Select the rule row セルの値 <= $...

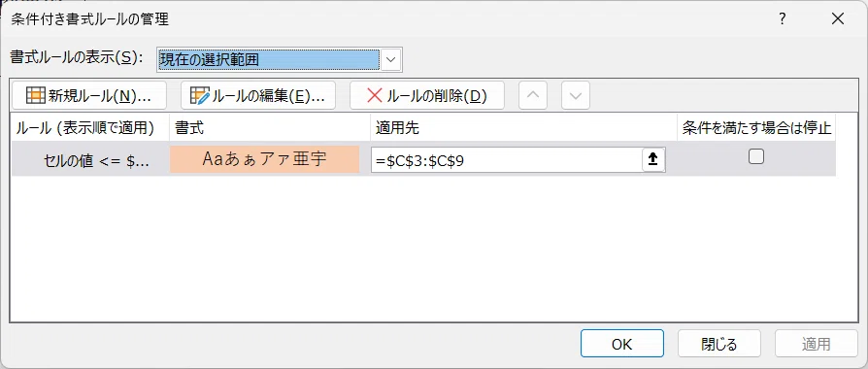pos(423,159)
